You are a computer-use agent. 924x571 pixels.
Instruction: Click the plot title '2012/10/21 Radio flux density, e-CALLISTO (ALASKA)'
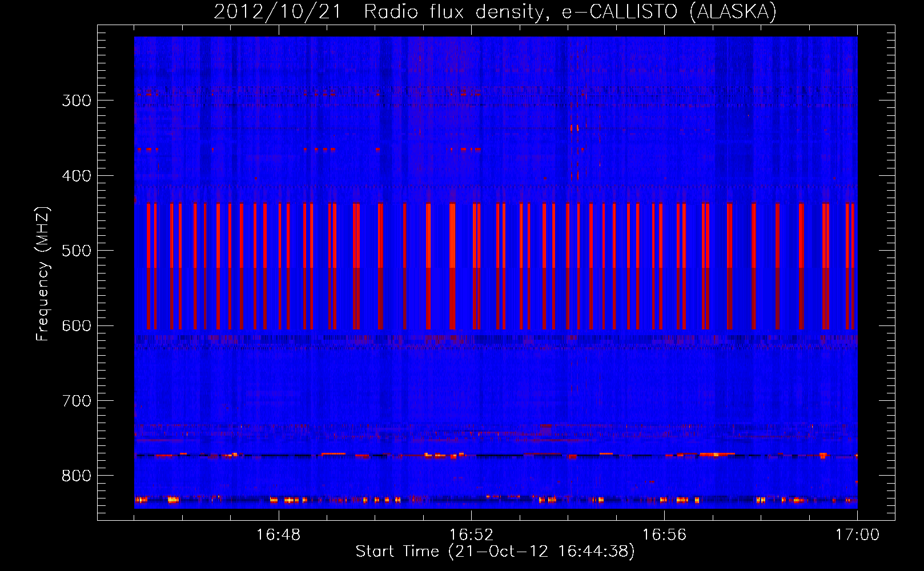click(x=495, y=11)
